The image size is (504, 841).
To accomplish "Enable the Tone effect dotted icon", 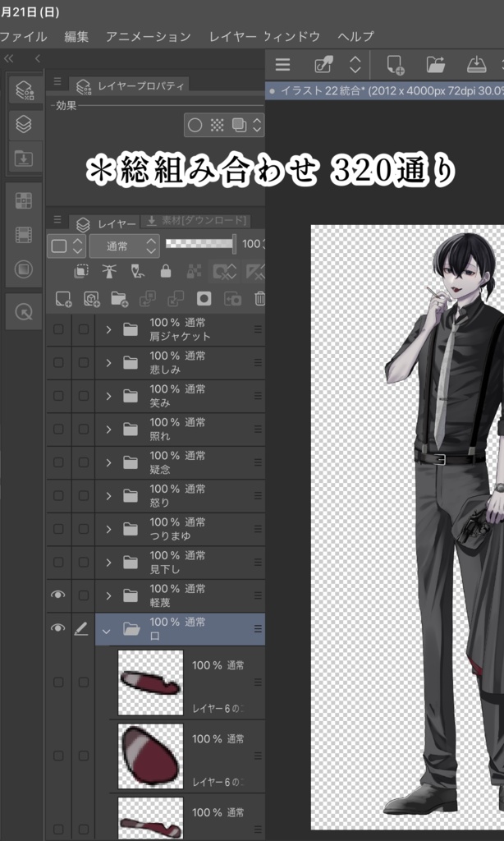I will click(218, 125).
